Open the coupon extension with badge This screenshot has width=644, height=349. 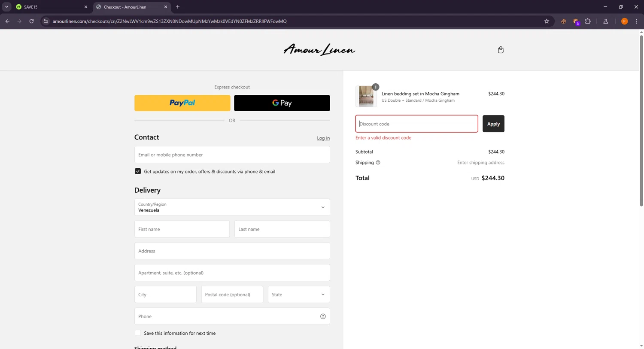tap(576, 21)
